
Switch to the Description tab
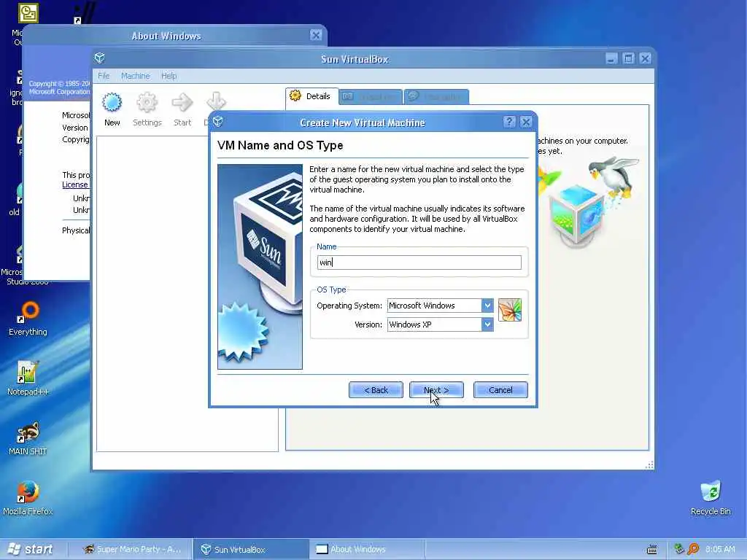point(436,97)
